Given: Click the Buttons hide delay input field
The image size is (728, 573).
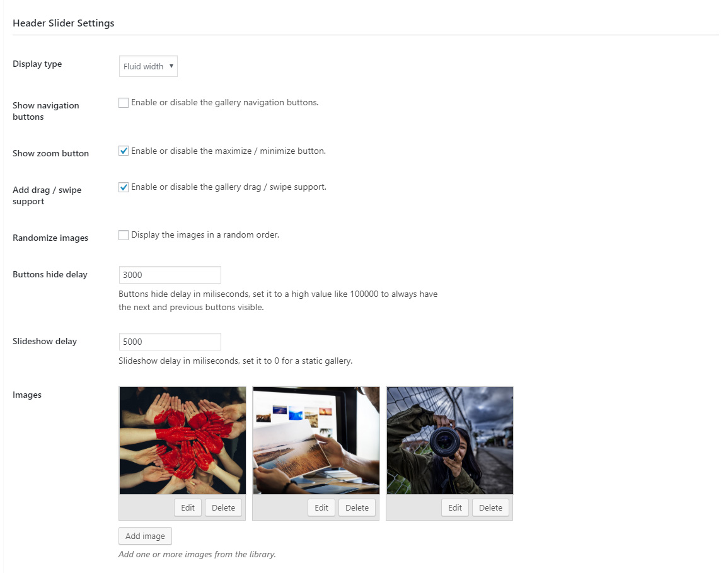Looking at the screenshot, I should coord(170,275).
